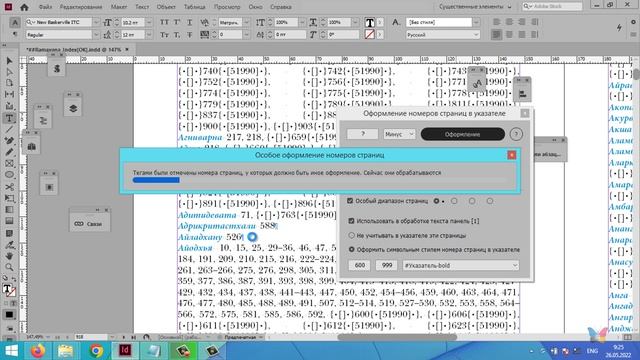
Task: Select the Selection arrow tool
Action: tap(9, 61)
